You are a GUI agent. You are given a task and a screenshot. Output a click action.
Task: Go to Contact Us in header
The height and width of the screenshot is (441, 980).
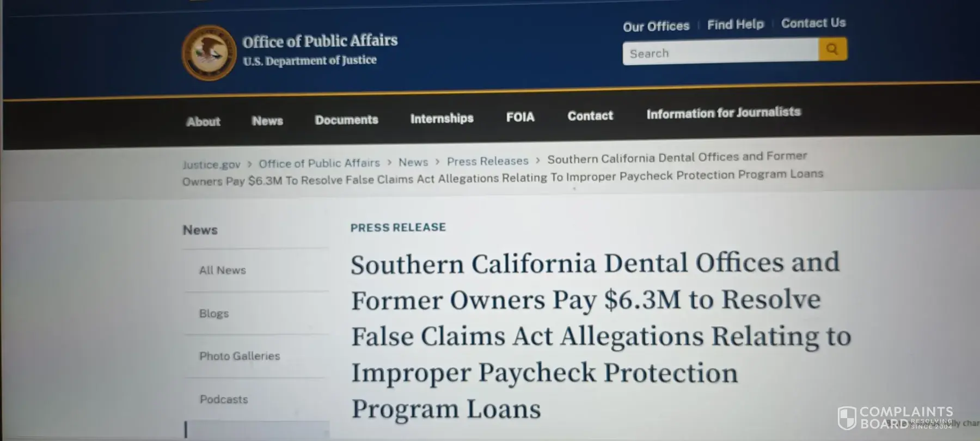(x=813, y=23)
